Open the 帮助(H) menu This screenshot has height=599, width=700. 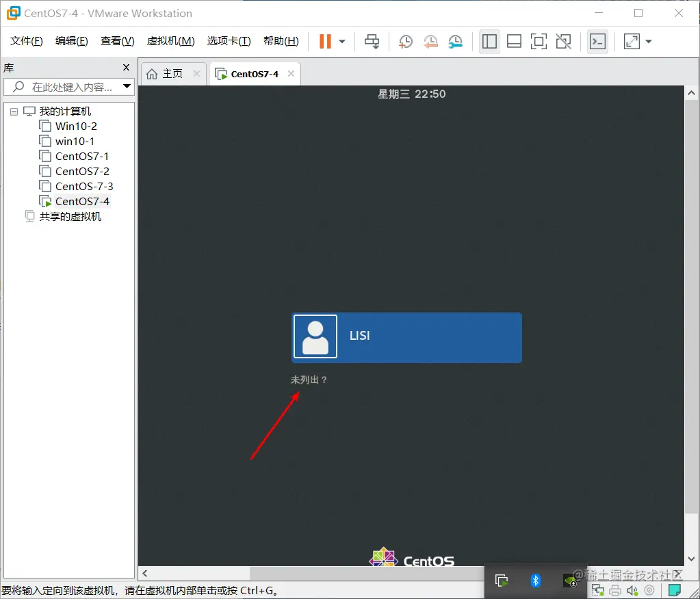point(281,41)
